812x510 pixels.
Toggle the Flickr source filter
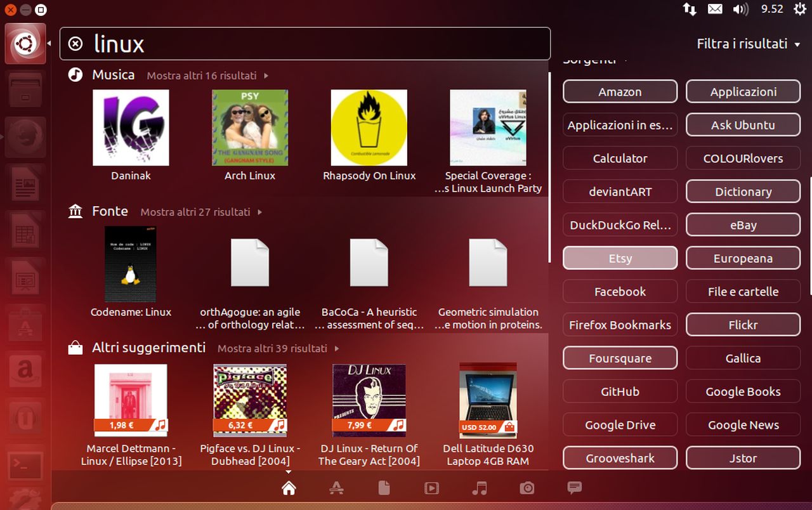[x=743, y=325]
